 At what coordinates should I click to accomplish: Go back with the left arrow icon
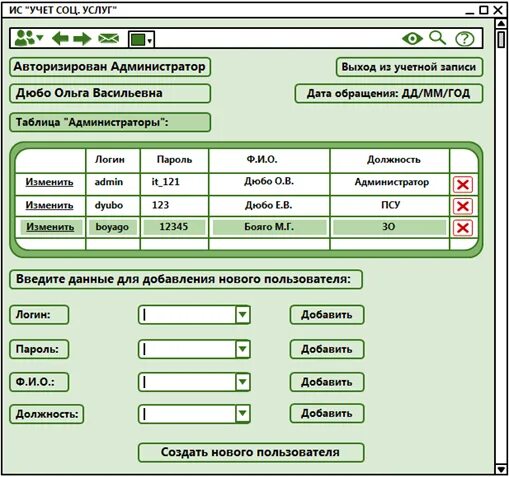(60, 39)
